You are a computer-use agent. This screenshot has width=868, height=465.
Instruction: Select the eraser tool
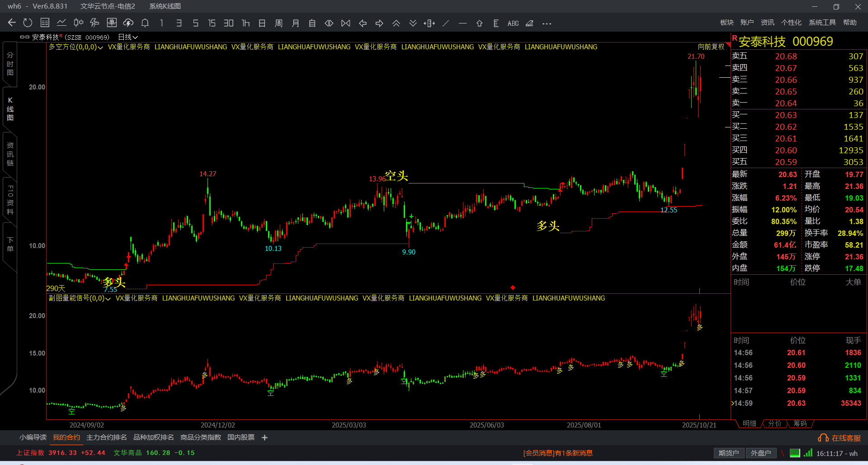529,23
